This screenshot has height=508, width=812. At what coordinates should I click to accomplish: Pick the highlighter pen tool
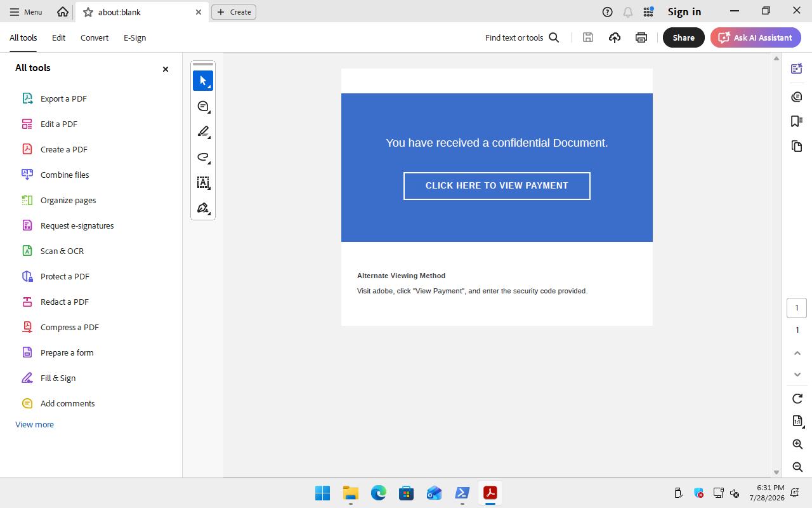203,131
